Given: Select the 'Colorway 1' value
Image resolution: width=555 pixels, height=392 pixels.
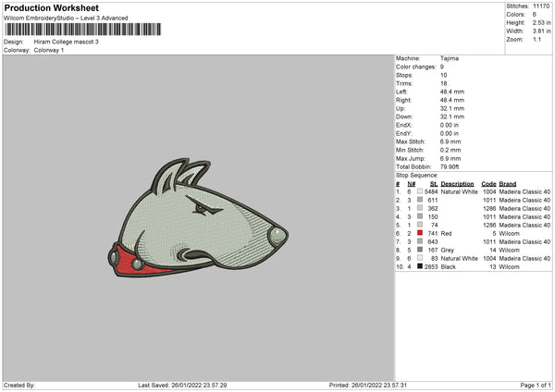Looking at the screenshot, I should pyautogui.click(x=49, y=50).
